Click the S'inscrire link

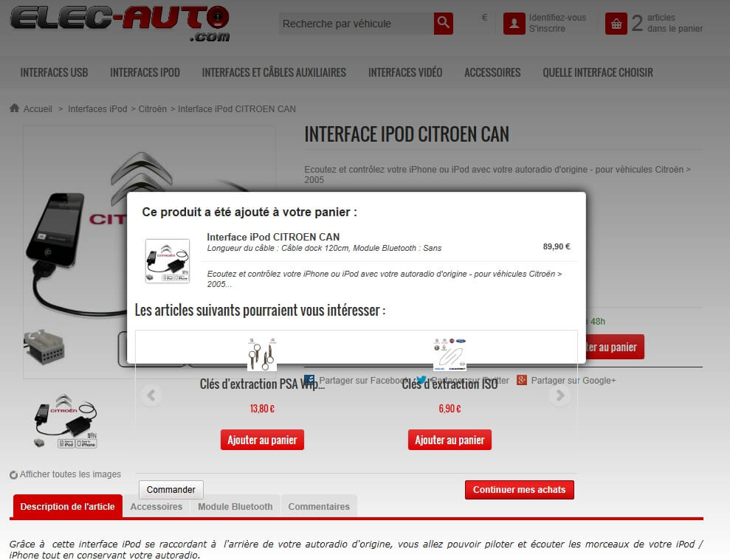coord(548,28)
